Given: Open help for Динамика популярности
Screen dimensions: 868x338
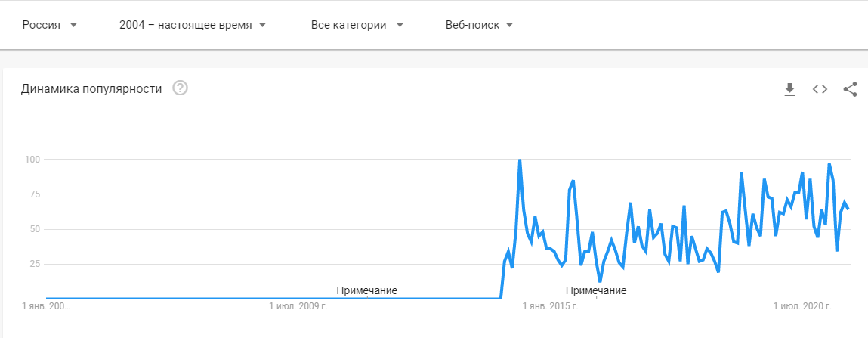Looking at the screenshot, I should (180, 88).
